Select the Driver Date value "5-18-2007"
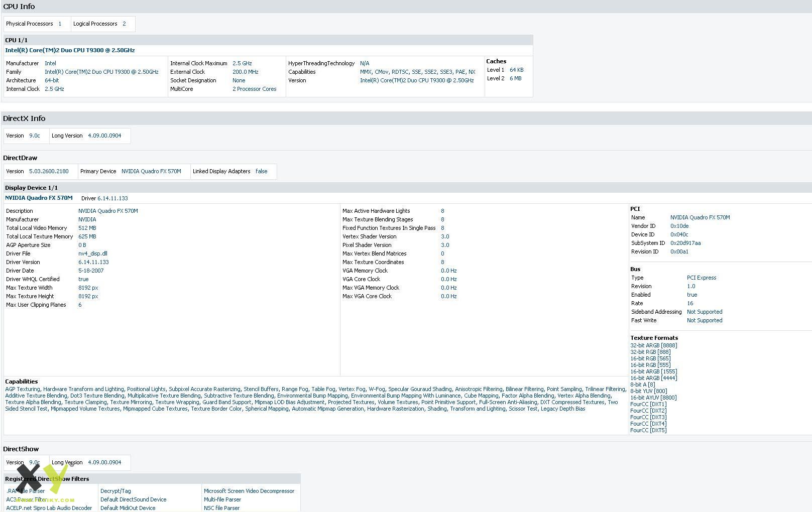The height and width of the screenshot is (512, 812). 91,271
